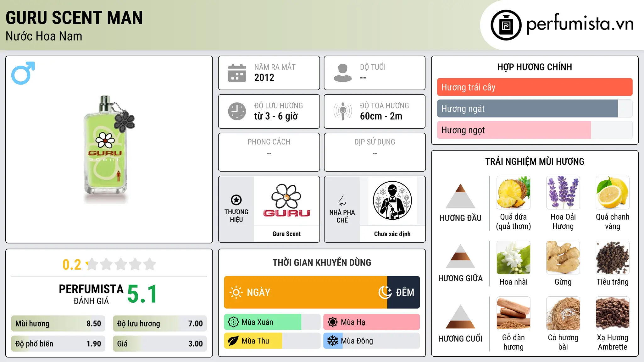Click the sillage icon beside Độ toả hương
The width and height of the screenshot is (644, 362).
pyautogui.click(x=343, y=111)
